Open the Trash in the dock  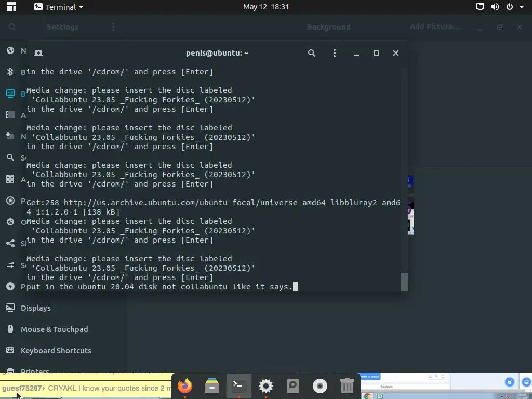click(347, 386)
